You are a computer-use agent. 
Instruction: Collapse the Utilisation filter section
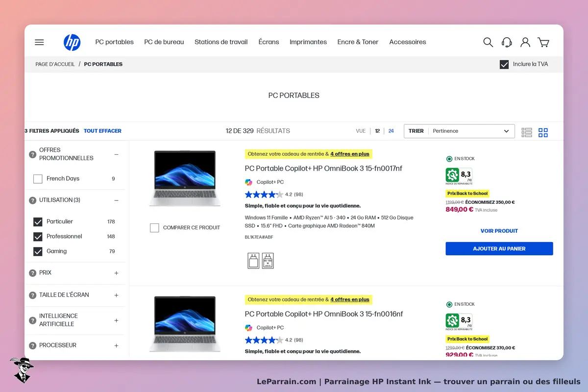tap(116, 200)
